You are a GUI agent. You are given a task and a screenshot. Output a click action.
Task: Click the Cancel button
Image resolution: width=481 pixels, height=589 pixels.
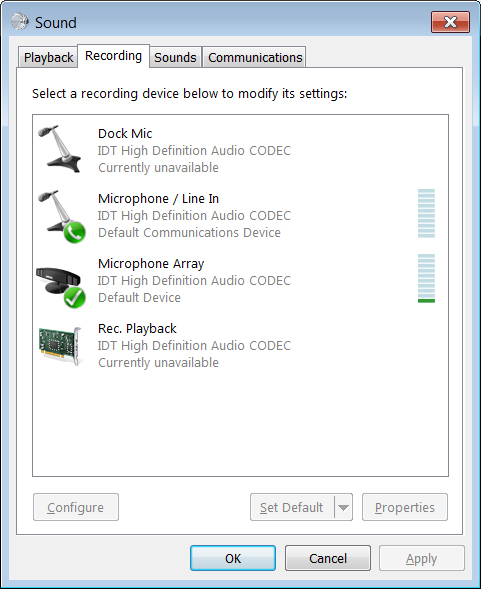click(x=328, y=558)
